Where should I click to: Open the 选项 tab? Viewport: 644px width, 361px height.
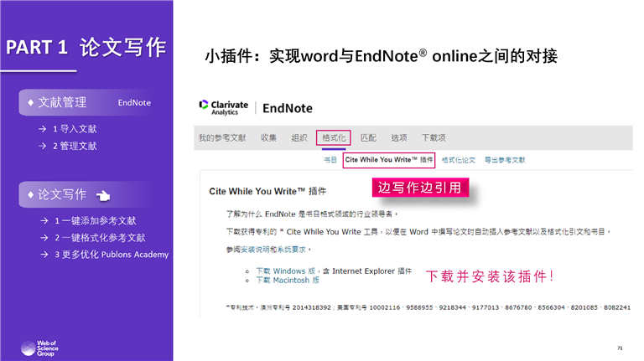399,138
